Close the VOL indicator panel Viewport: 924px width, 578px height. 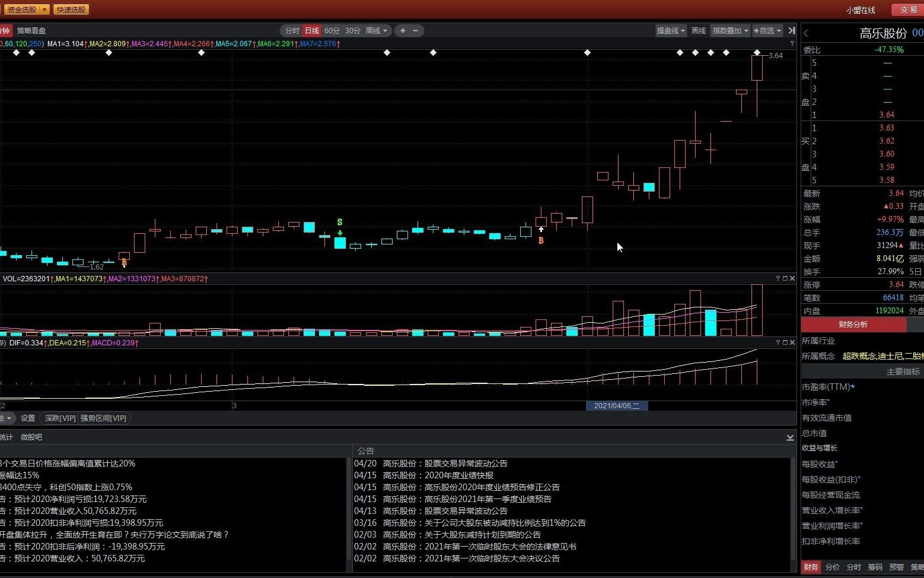pyautogui.click(x=792, y=278)
